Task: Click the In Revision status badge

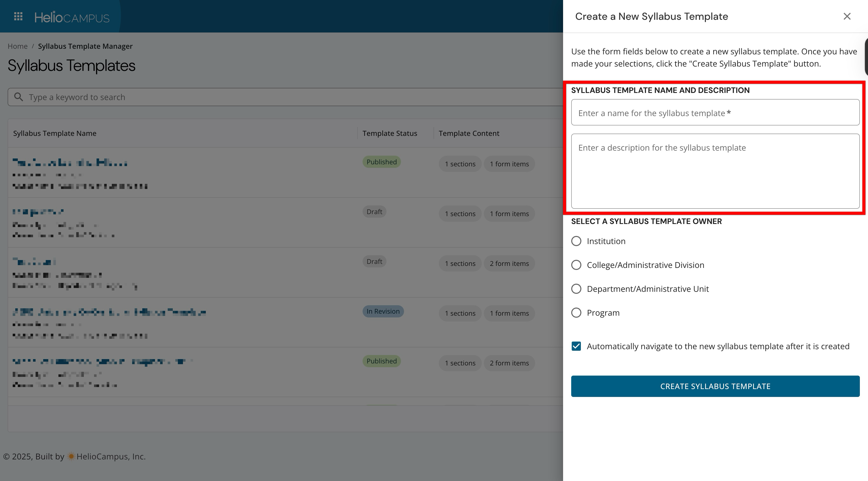Action: (x=383, y=312)
